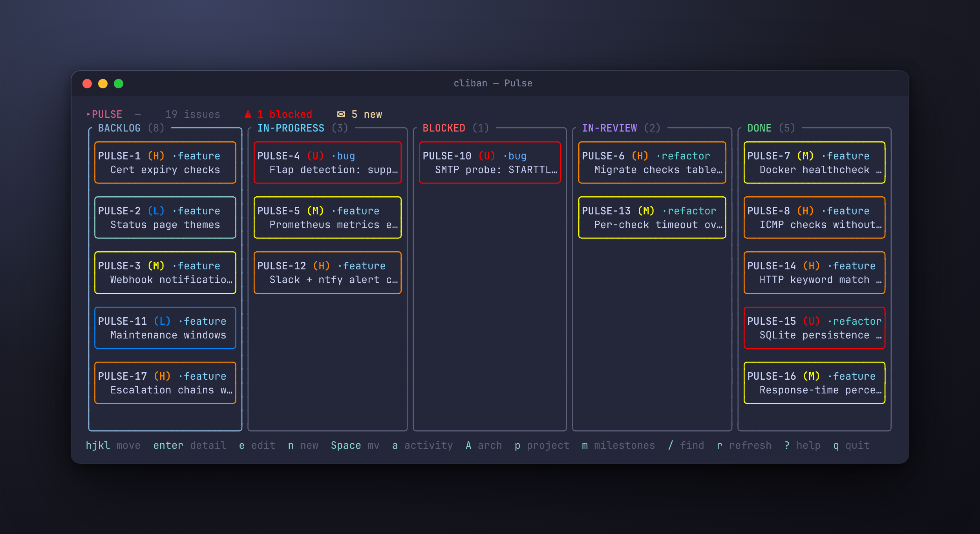Click the 'A arch' shortcut hint

point(484,445)
